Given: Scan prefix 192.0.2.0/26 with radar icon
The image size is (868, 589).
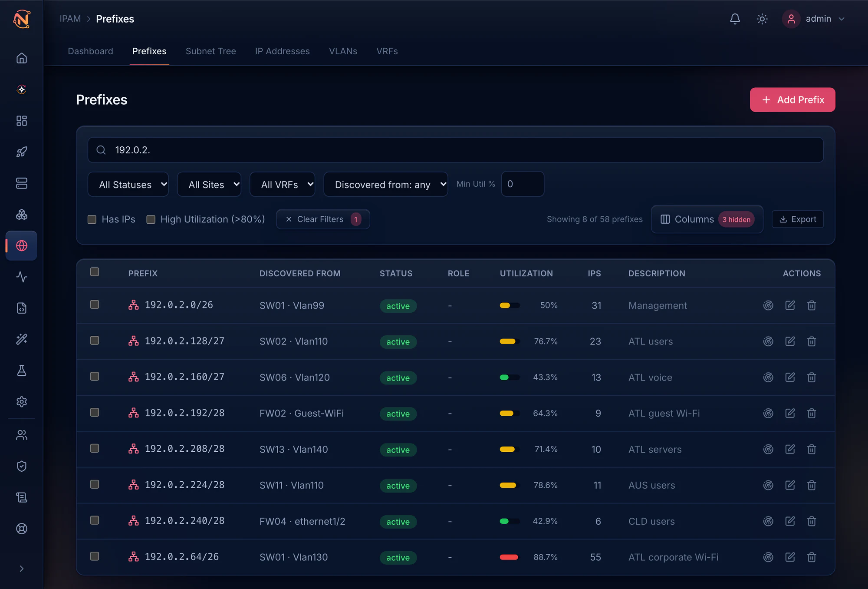Looking at the screenshot, I should (x=768, y=305).
